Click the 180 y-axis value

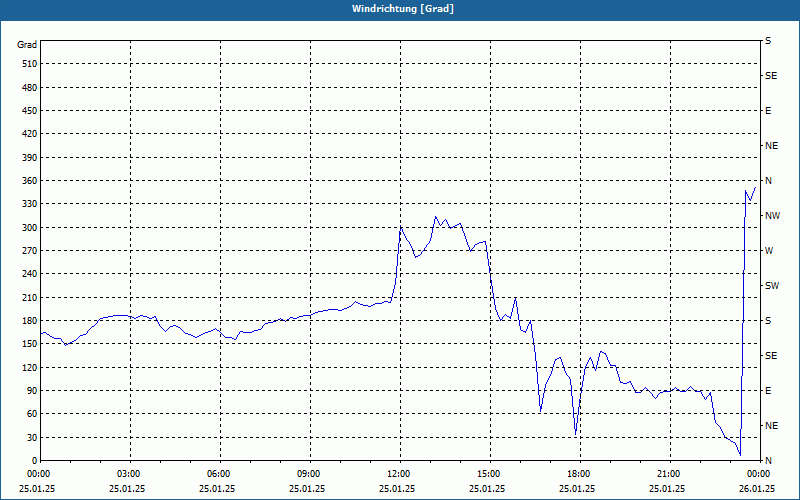pyautogui.click(x=30, y=321)
